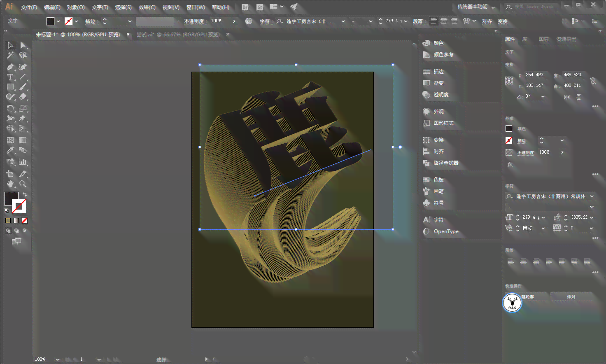
Task: Center align text in Properties paragraph section
Action: tap(523, 261)
